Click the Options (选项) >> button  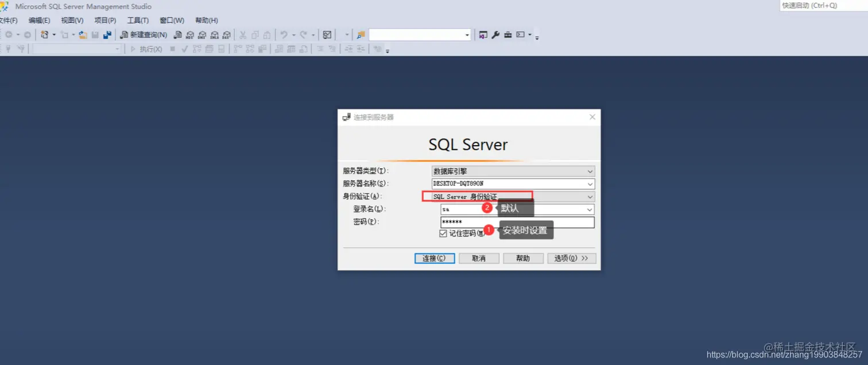(x=571, y=258)
